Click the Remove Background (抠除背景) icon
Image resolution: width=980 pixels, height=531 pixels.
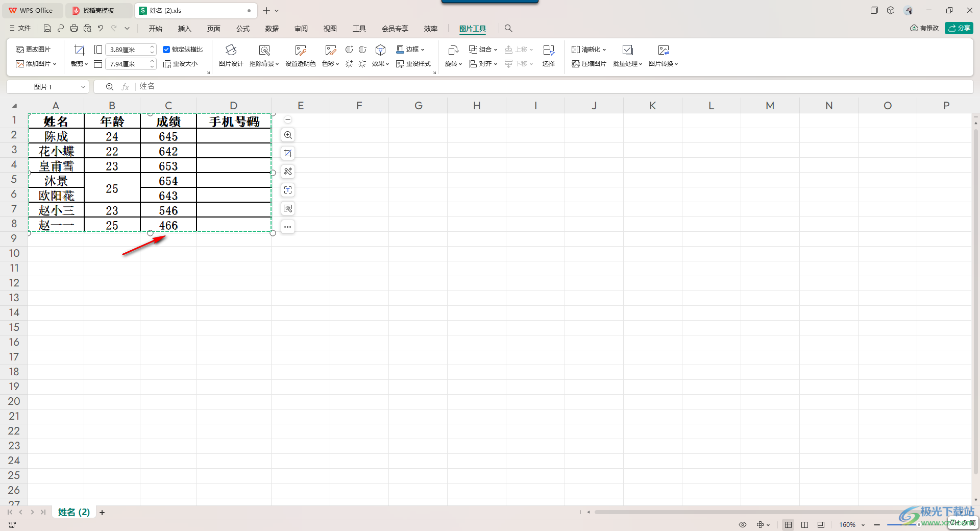[264, 50]
